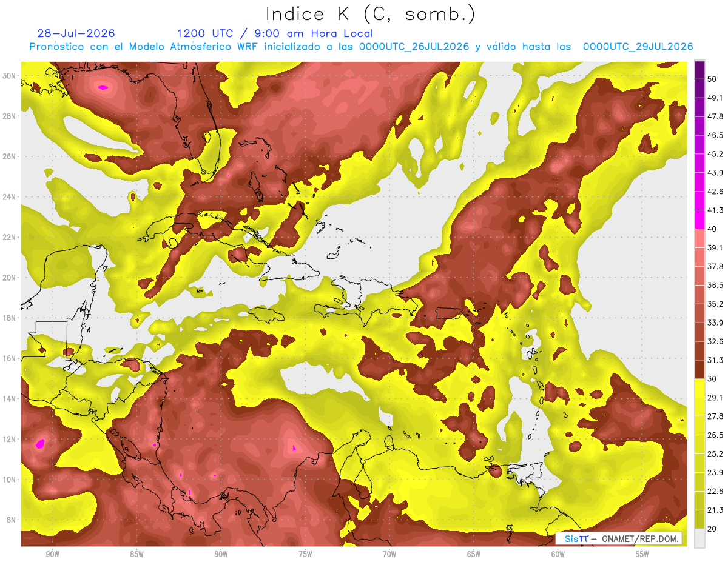Click the "41.3" value on the color scale
Viewport: 728px width, 562px height.
(715, 210)
